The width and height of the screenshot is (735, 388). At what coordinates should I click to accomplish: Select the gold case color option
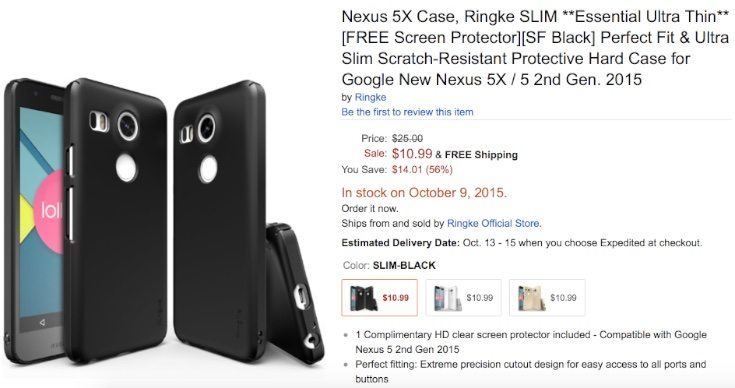point(547,298)
